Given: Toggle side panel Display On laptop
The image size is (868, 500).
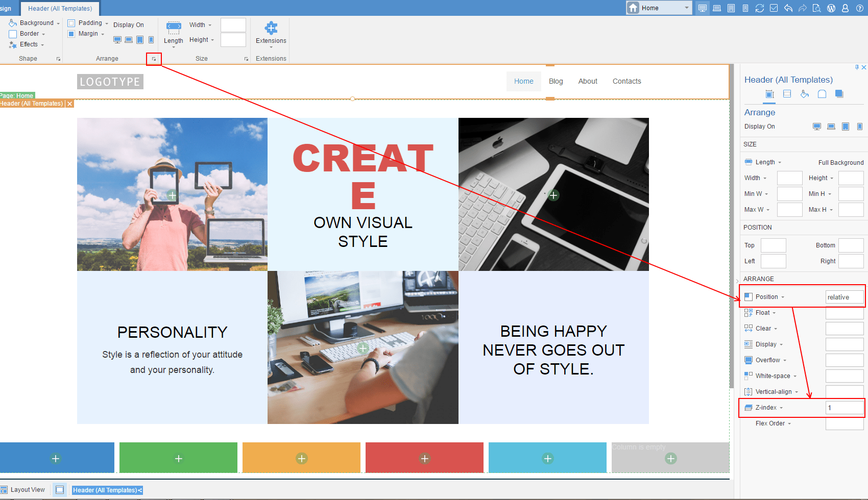Looking at the screenshot, I should [x=831, y=127].
